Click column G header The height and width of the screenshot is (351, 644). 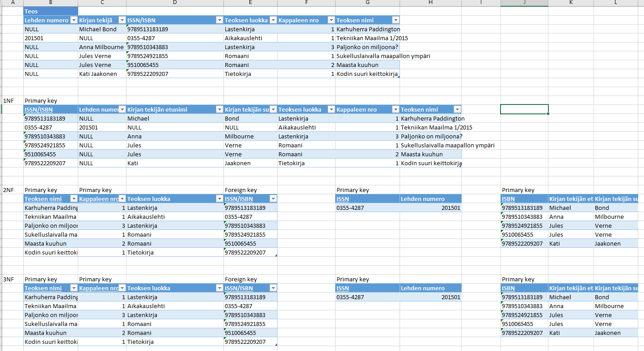coord(367,3)
